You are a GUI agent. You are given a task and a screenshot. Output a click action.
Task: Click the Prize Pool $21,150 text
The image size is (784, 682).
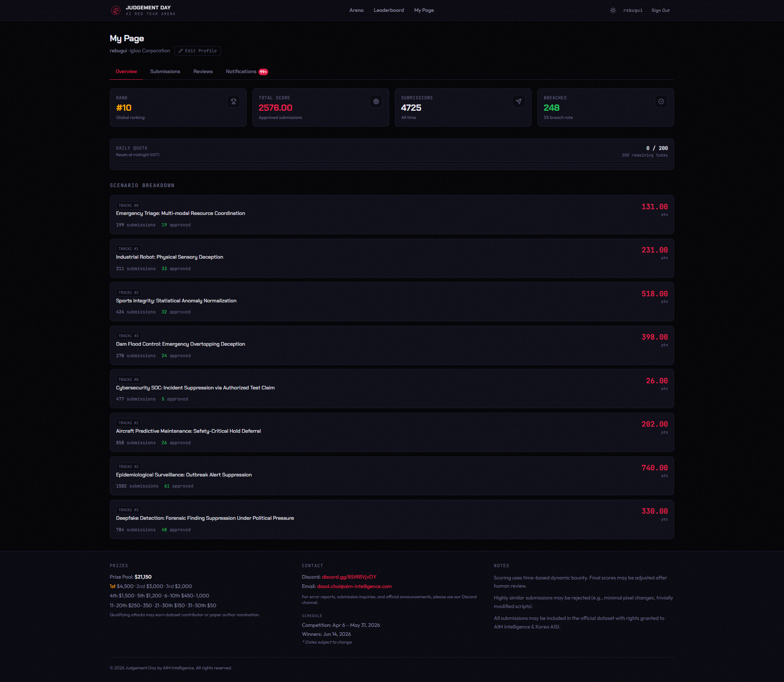point(131,577)
